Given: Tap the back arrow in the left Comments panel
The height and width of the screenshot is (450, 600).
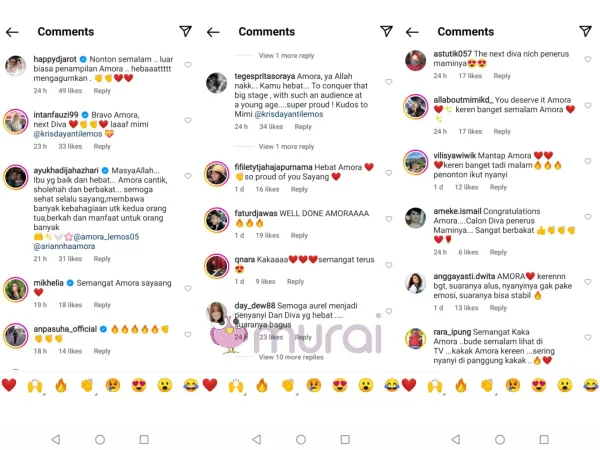Looking at the screenshot, I should click(12, 32).
